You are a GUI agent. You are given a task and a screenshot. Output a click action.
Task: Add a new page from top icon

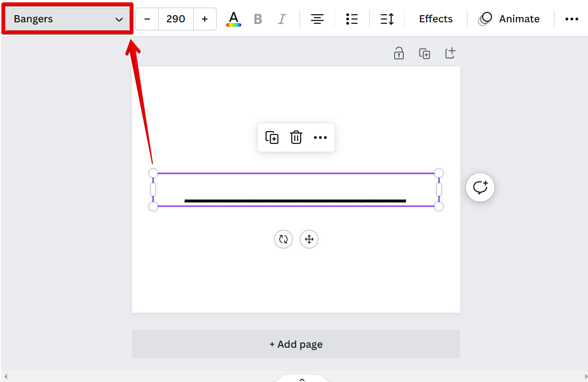(x=450, y=53)
